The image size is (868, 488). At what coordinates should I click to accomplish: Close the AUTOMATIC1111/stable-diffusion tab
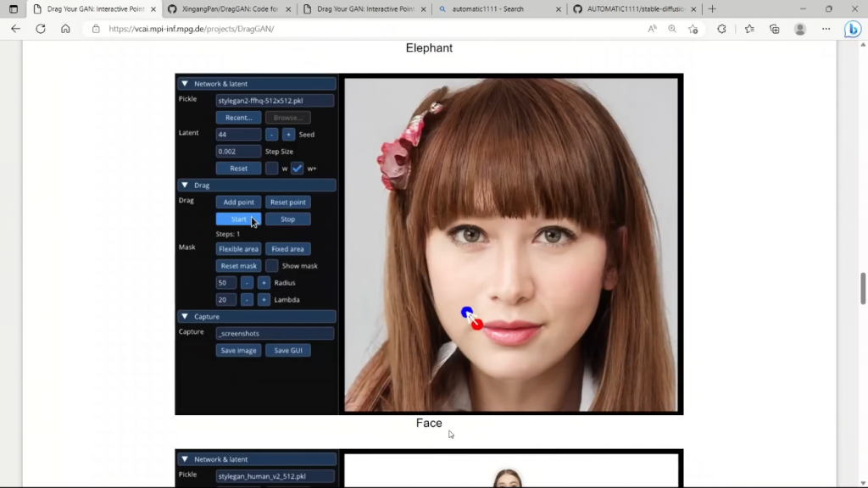(x=693, y=8)
